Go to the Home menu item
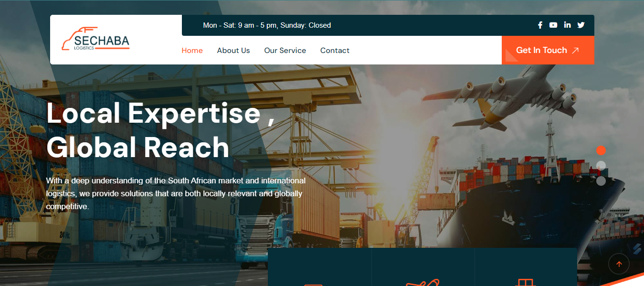The height and width of the screenshot is (286, 644). [192, 51]
